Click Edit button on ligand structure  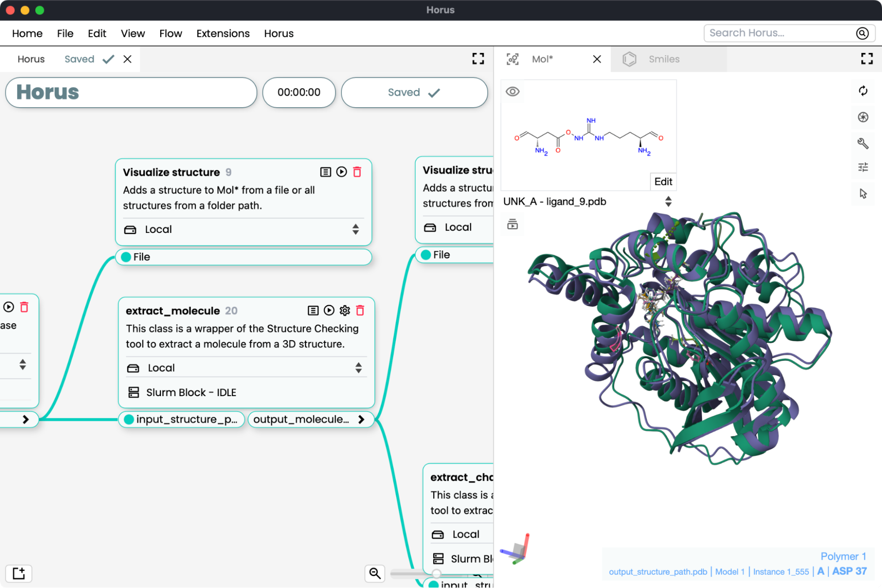coord(663,182)
